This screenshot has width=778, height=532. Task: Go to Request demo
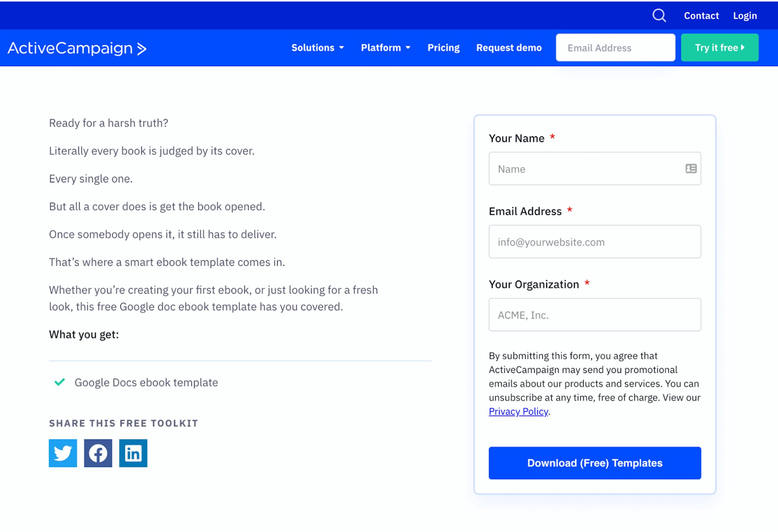[509, 48]
